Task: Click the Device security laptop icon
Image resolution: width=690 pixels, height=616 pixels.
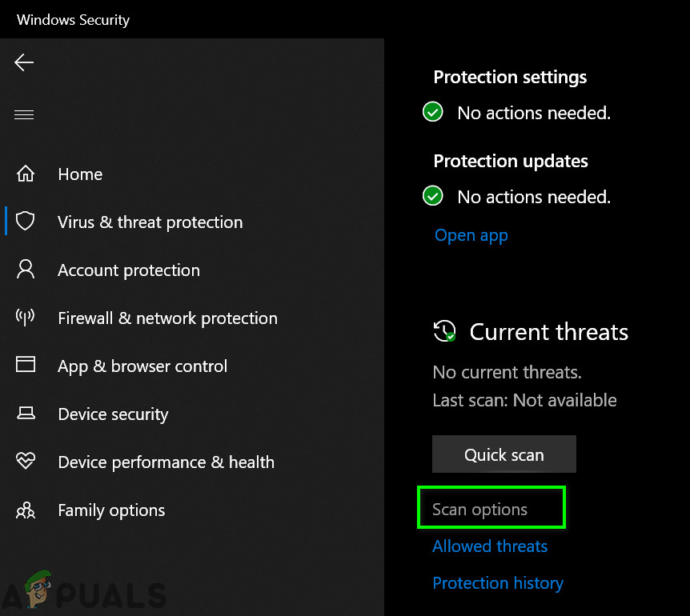Action: pyautogui.click(x=26, y=414)
